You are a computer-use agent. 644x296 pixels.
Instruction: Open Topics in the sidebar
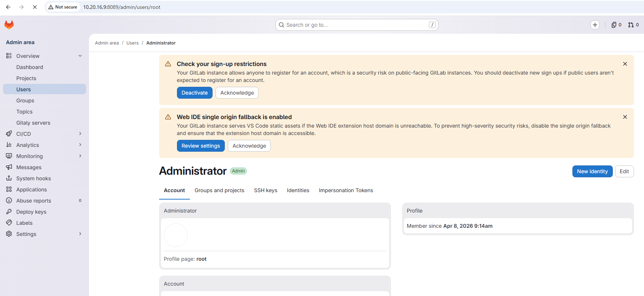(x=45, y=112)
